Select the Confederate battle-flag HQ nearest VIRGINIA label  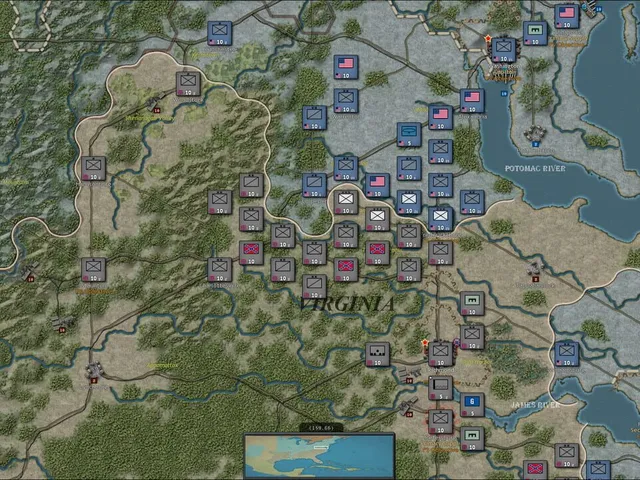[x=346, y=270]
